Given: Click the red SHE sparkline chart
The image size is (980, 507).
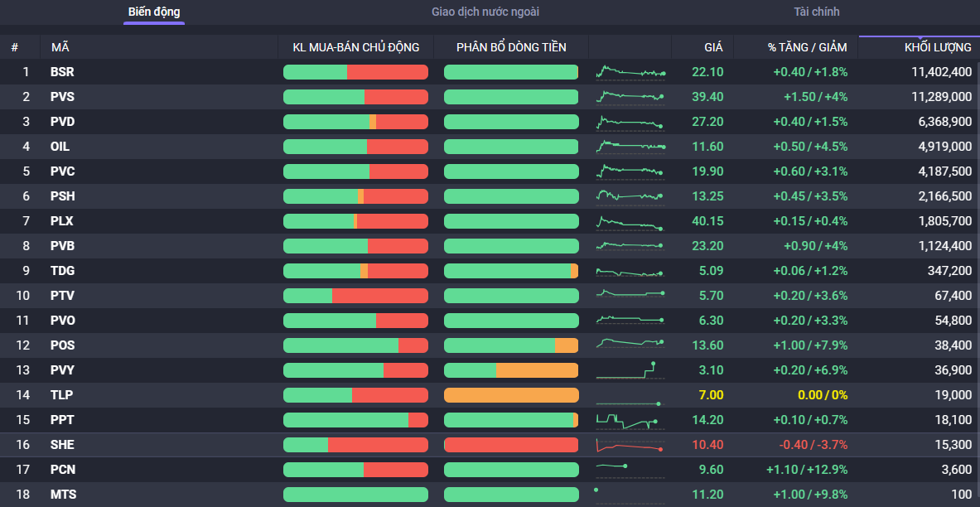Looking at the screenshot, I should [630, 446].
